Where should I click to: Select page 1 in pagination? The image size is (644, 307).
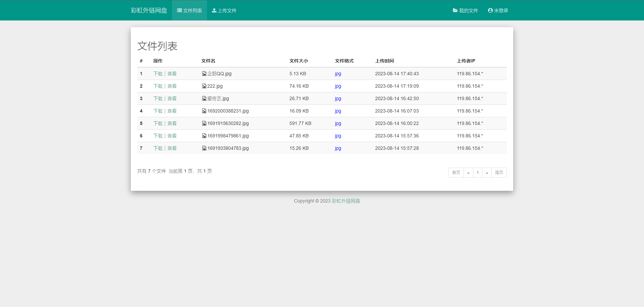(x=478, y=173)
